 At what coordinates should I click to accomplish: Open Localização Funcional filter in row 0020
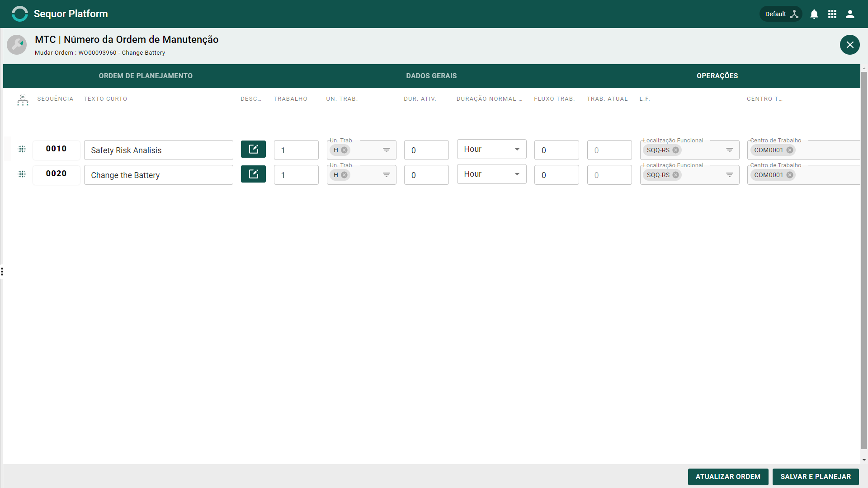tap(730, 175)
